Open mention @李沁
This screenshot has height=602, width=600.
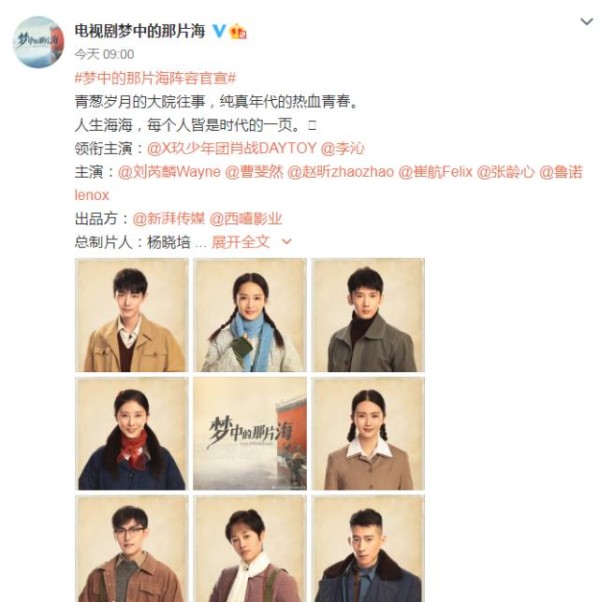pos(342,148)
